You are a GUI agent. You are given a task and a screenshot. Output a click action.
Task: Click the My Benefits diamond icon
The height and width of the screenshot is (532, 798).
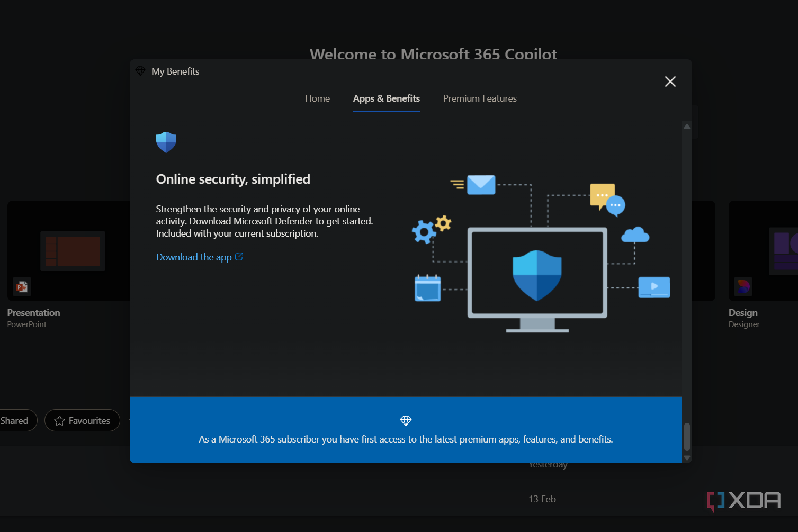(140, 71)
